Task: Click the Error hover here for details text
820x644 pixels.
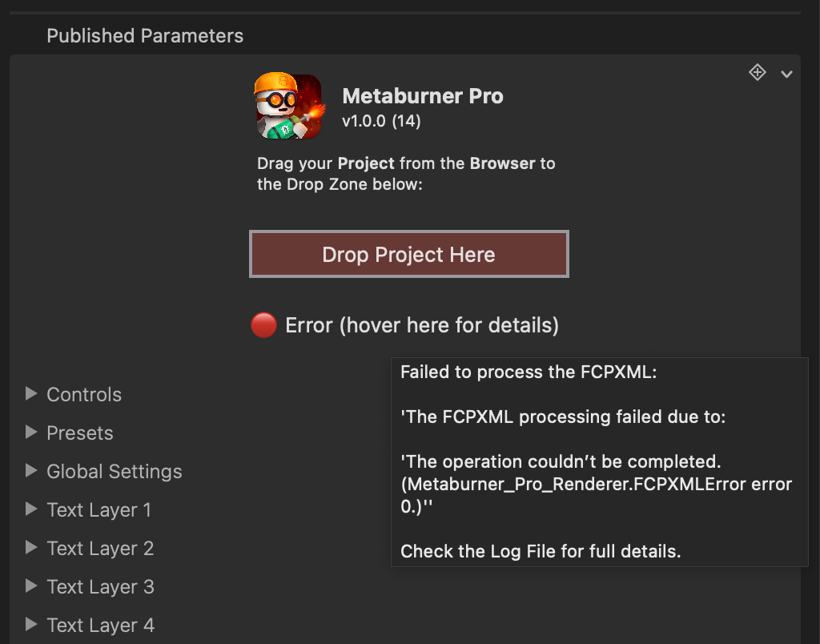Action: click(x=422, y=325)
